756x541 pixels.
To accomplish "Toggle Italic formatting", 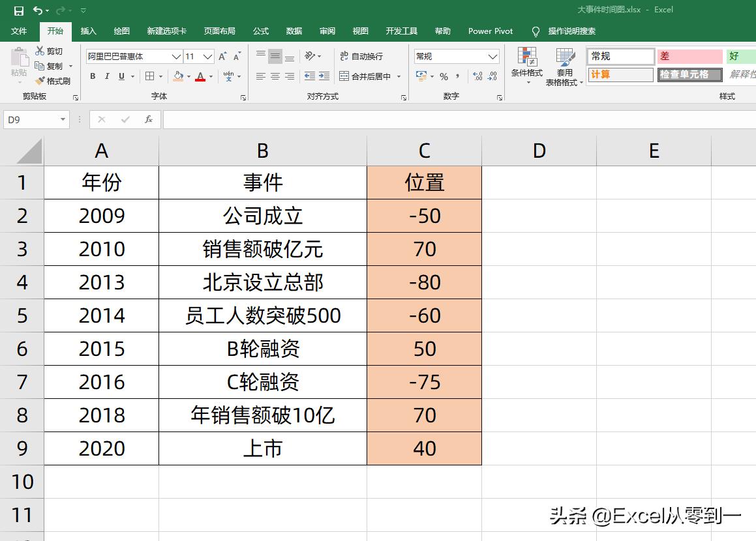I will pyautogui.click(x=108, y=76).
